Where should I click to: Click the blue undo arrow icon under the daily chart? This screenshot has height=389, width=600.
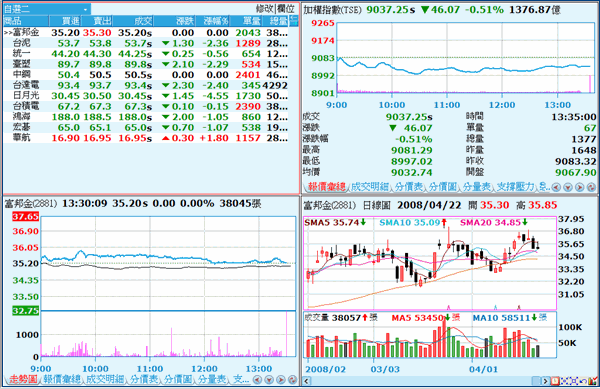click(x=583, y=381)
